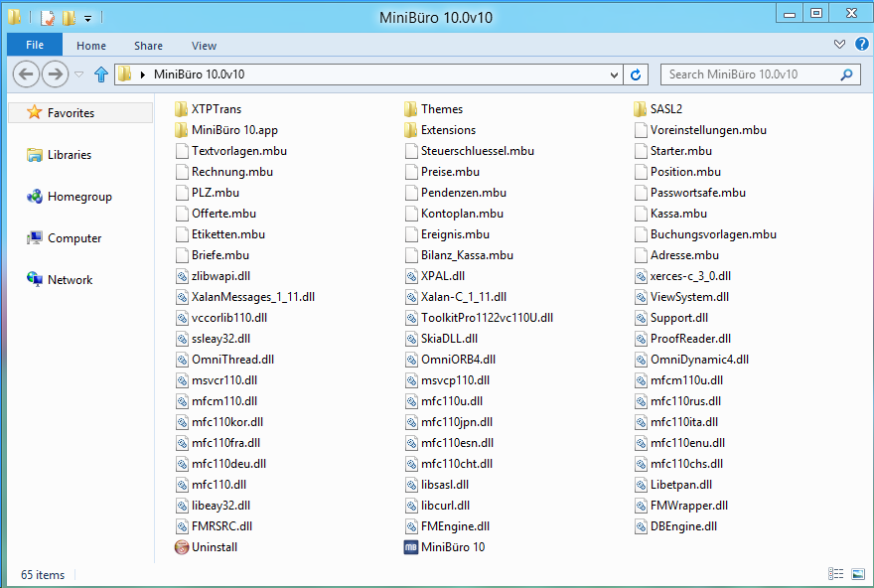Go forward with the Forward arrow

[56, 74]
